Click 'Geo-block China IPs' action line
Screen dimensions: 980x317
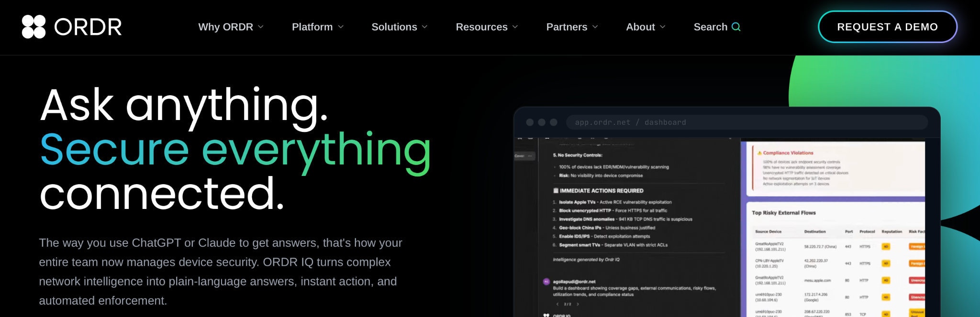coord(604,228)
